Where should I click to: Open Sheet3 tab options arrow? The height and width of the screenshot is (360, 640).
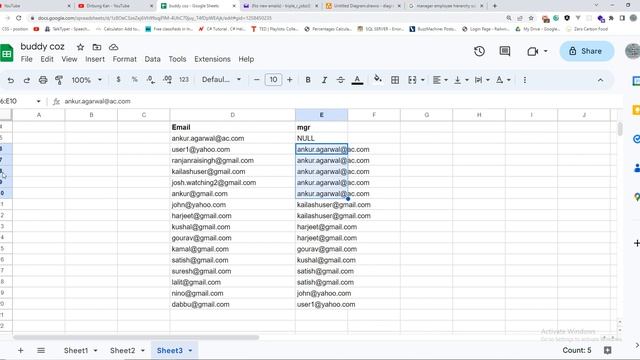[190, 351]
